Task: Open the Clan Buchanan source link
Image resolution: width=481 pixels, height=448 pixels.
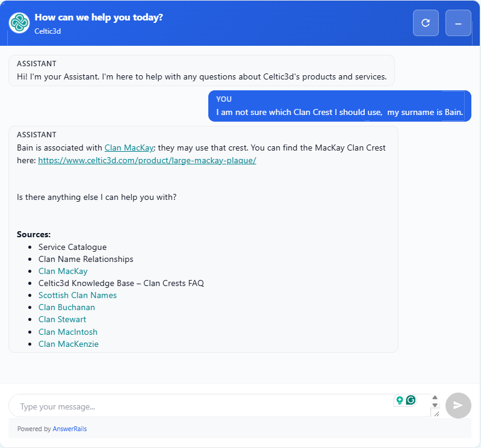Action: click(x=67, y=307)
